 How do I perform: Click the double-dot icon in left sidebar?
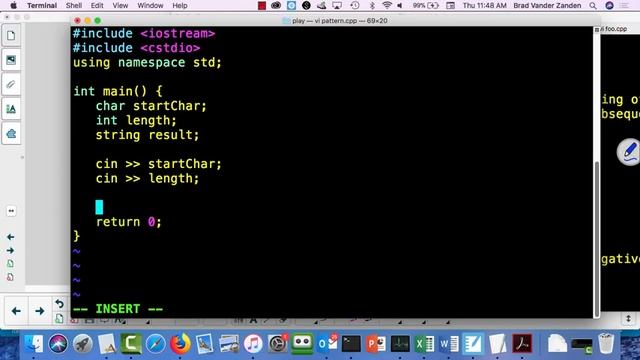point(11,211)
